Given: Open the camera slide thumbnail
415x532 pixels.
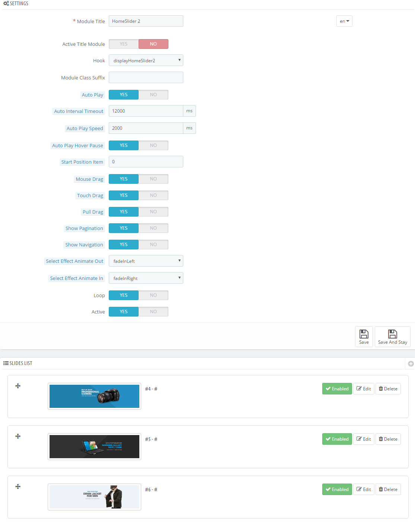Looking at the screenshot, I should (94, 396).
